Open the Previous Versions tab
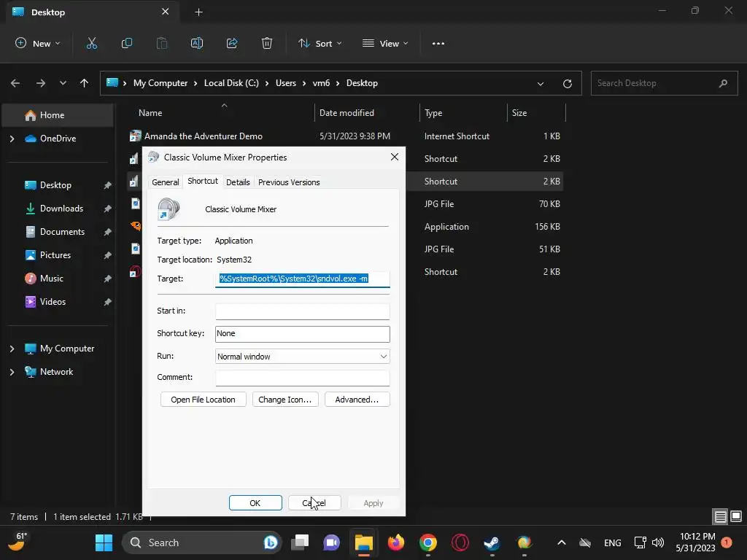The width and height of the screenshot is (747, 560). click(x=289, y=182)
